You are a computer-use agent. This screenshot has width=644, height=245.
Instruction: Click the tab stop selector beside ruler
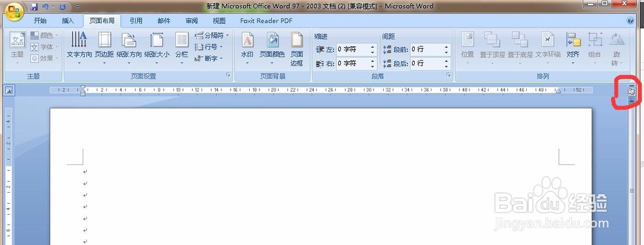pyautogui.click(x=8, y=90)
